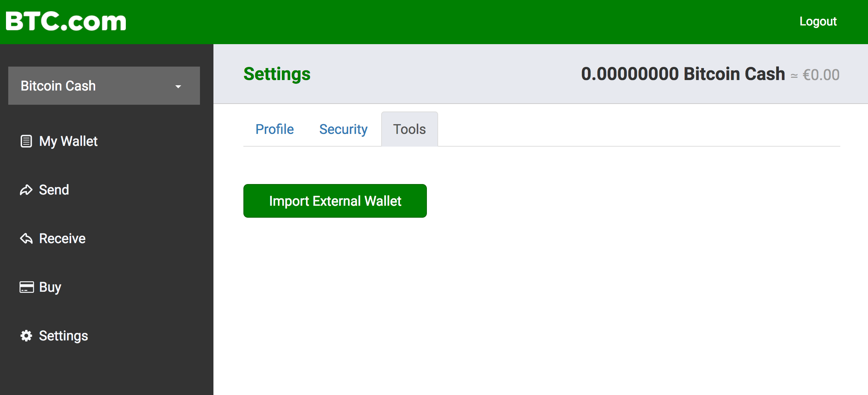Image resolution: width=868 pixels, height=395 pixels.
Task: Open My Wallet in sidebar
Action: click(68, 141)
